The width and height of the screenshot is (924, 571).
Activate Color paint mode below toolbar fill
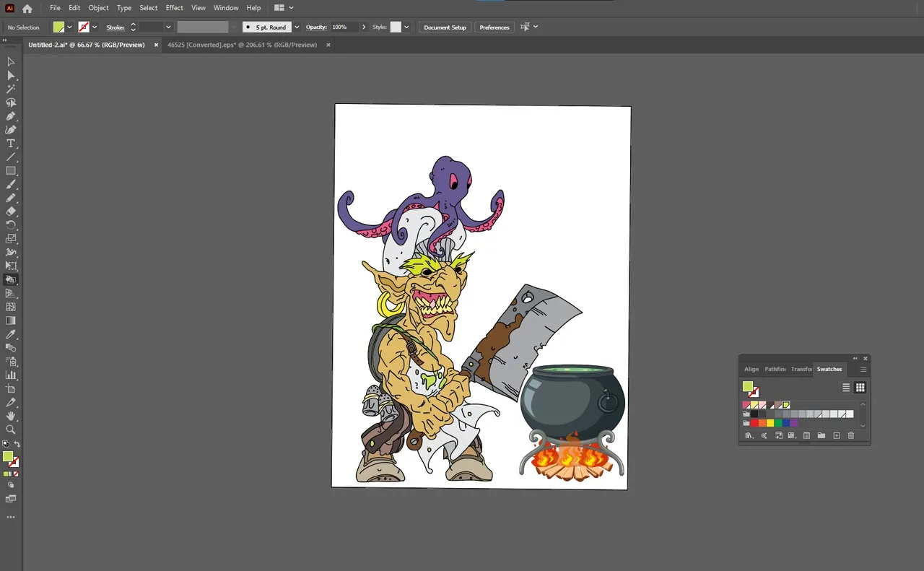tap(6, 474)
